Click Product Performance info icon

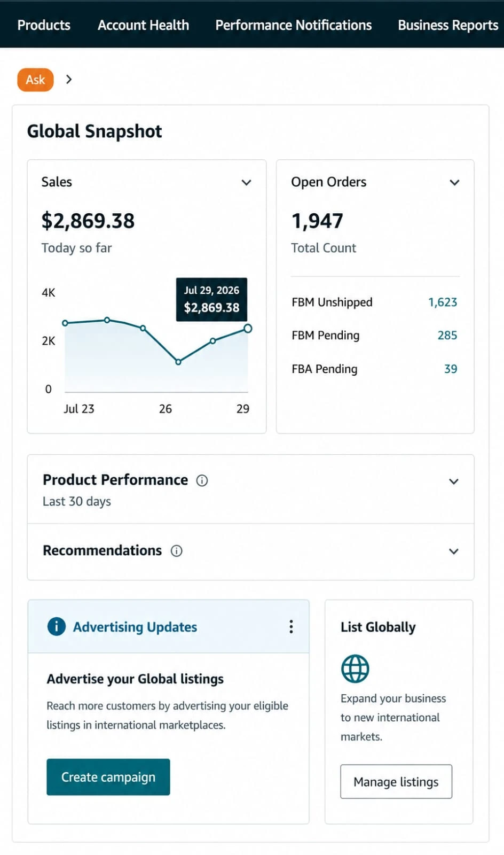(202, 480)
